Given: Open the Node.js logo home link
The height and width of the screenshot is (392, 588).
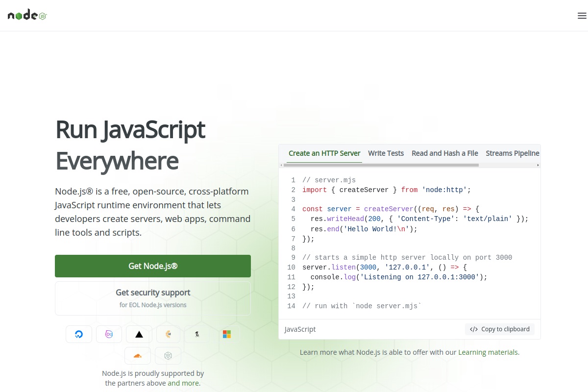Looking at the screenshot, I should 27,16.
